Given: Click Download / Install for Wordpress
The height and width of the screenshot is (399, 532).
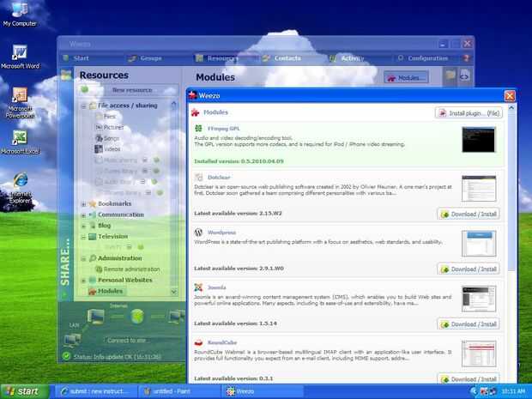Looking at the screenshot, I should click(x=469, y=269).
